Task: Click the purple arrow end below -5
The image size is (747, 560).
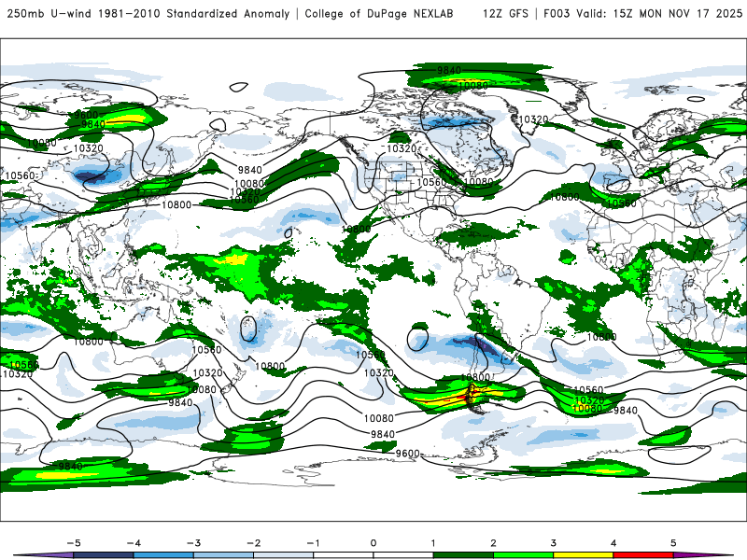Action: tap(43, 555)
